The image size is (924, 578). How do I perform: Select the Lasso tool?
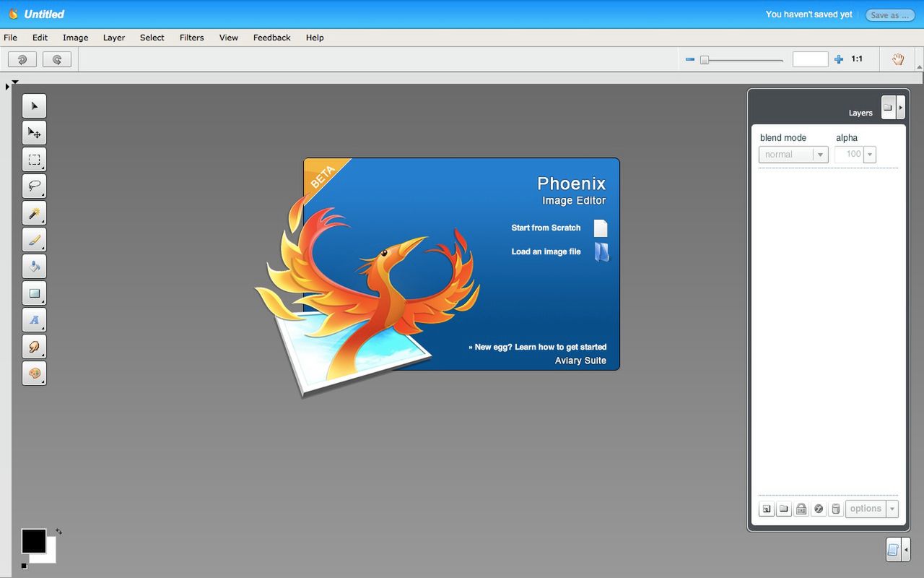34,186
